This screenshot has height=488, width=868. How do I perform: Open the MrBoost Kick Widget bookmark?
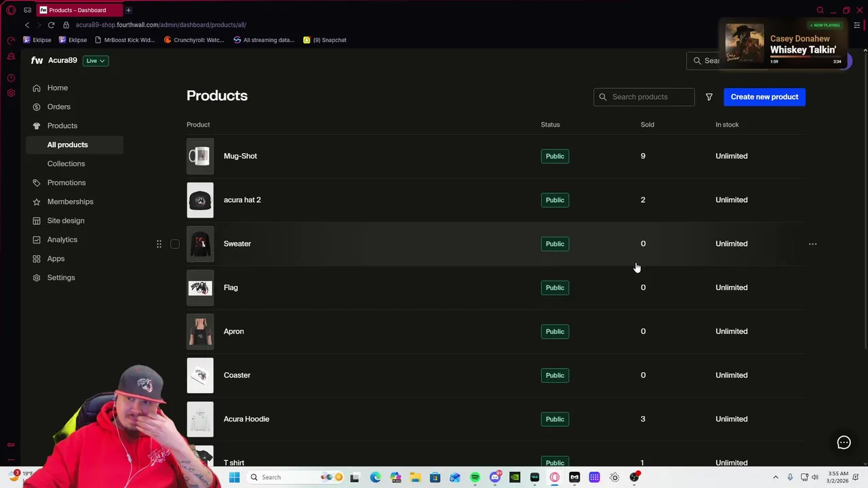(x=125, y=40)
